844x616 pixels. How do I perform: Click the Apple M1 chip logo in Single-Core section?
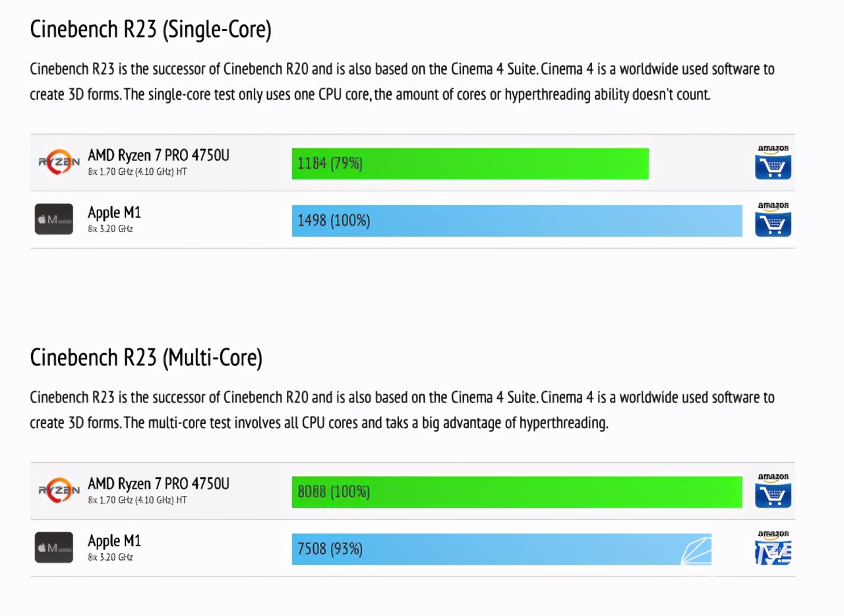(x=54, y=220)
